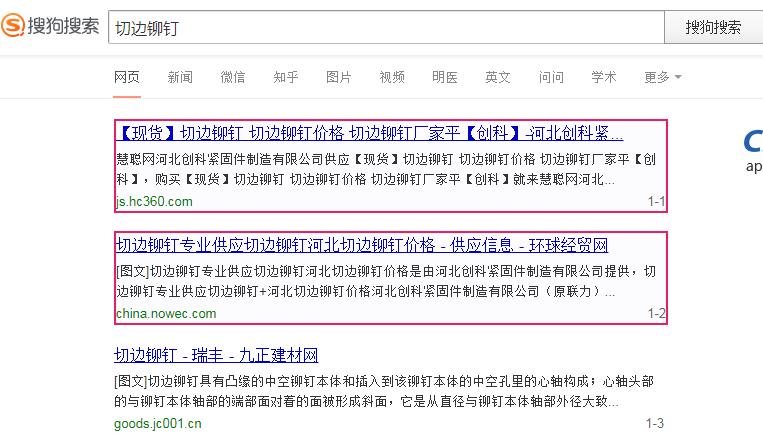This screenshot has height=439, width=763.
Task: Open the 微信 search tab
Action: point(233,77)
